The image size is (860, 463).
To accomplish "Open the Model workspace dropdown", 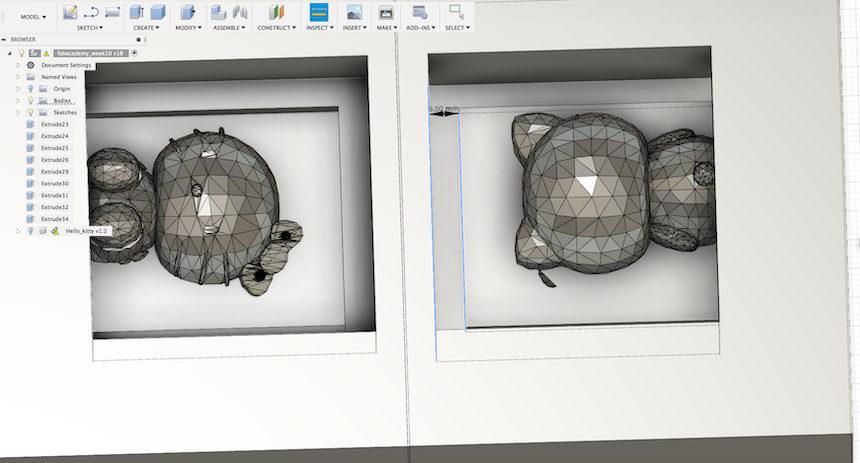I will (x=33, y=17).
